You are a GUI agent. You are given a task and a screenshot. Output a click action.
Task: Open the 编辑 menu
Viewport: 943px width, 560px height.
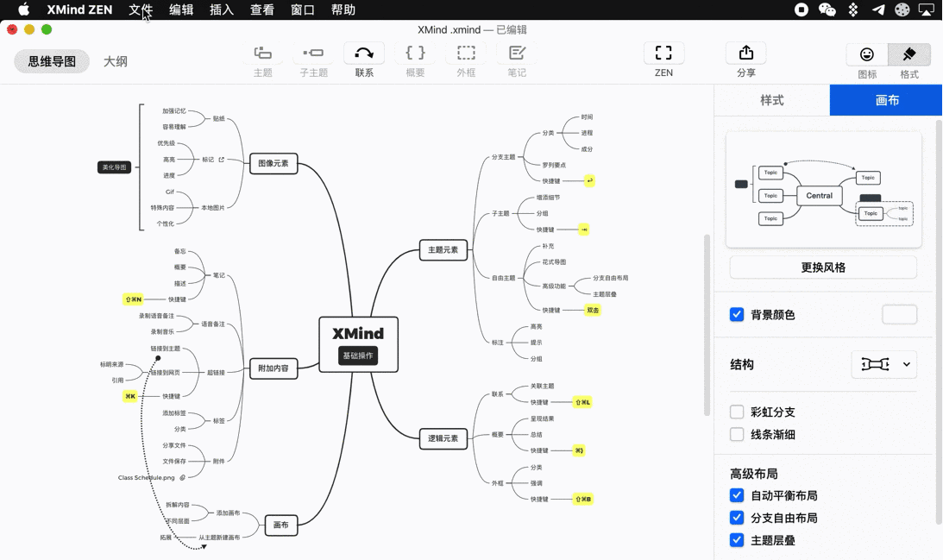coord(181,9)
